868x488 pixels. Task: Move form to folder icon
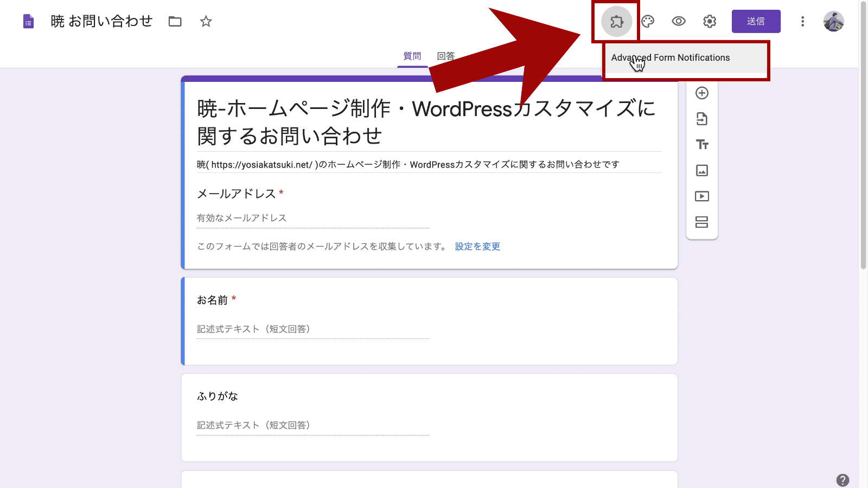[175, 21]
